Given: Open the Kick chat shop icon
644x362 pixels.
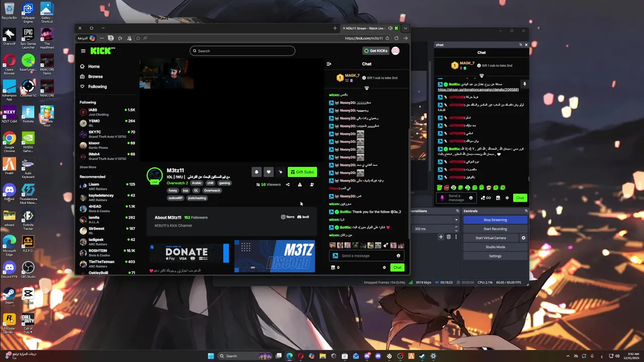Looking at the screenshot, I should click(x=333, y=267).
